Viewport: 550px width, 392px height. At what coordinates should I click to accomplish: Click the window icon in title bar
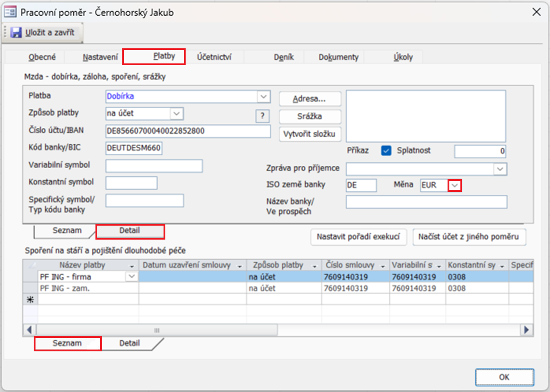10,12
